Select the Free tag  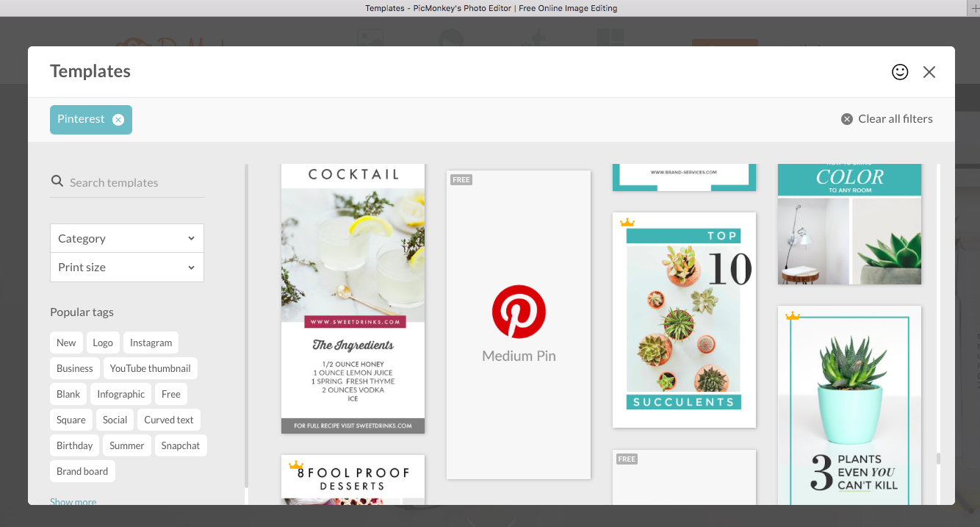tap(171, 394)
